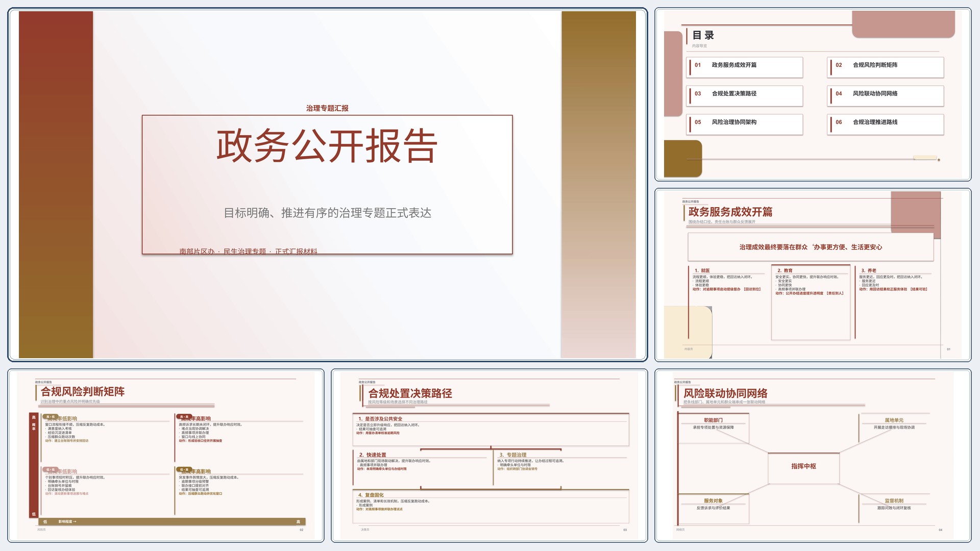Select the 合规风险判断矩阵 slide thumbnail
980x551 pixels.
166,456
